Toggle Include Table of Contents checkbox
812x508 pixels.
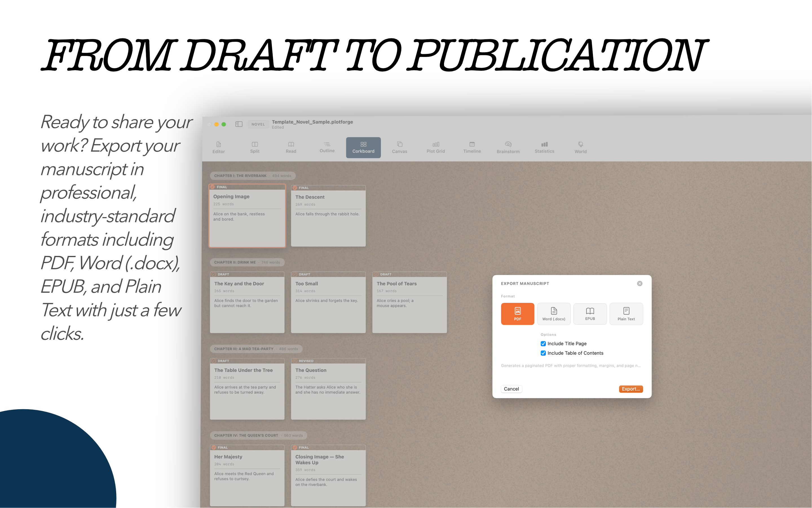click(x=543, y=353)
